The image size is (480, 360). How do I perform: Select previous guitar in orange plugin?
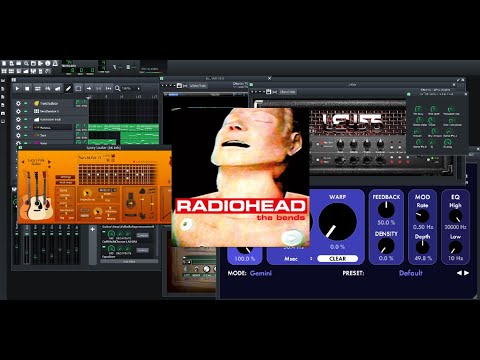pos(23,162)
